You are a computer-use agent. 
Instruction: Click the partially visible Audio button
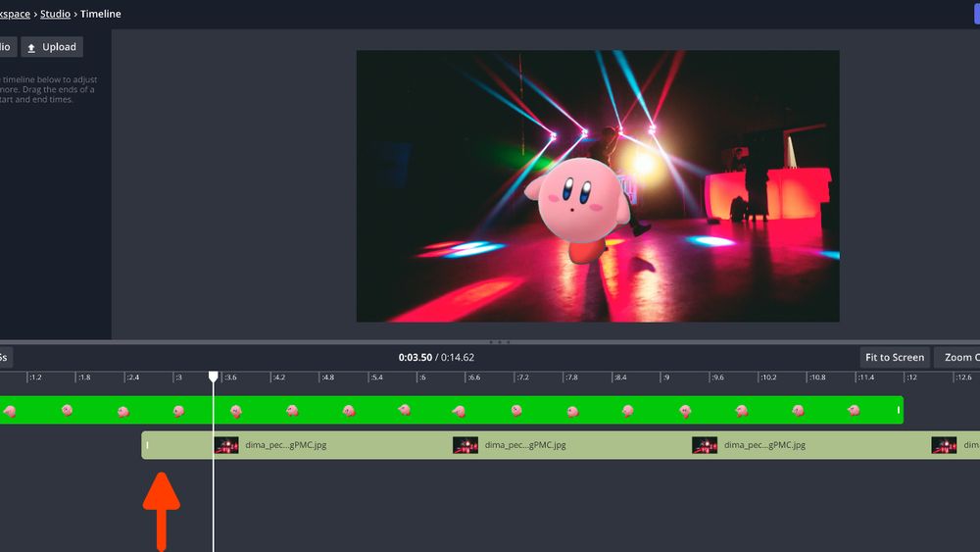tap(6, 47)
